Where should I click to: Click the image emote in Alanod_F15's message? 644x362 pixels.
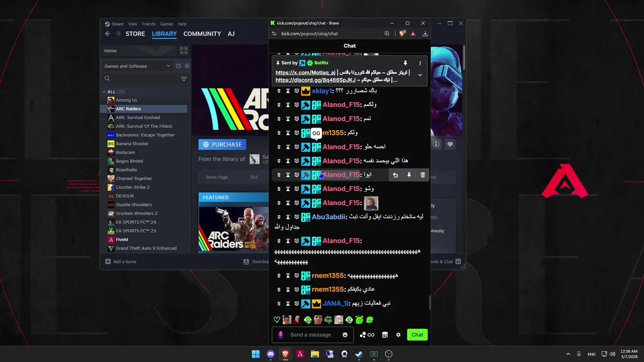[x=371, y=203]
